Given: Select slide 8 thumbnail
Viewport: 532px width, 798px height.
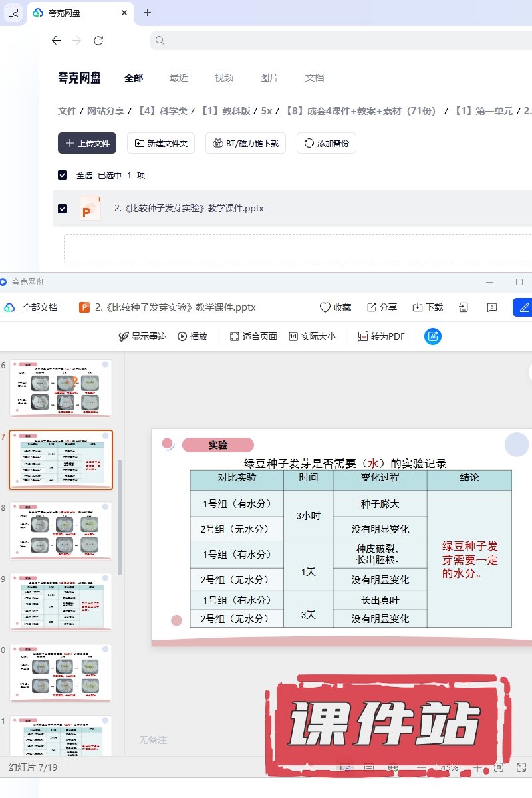Looking at the screenshot, I should (x=61, y=531).
